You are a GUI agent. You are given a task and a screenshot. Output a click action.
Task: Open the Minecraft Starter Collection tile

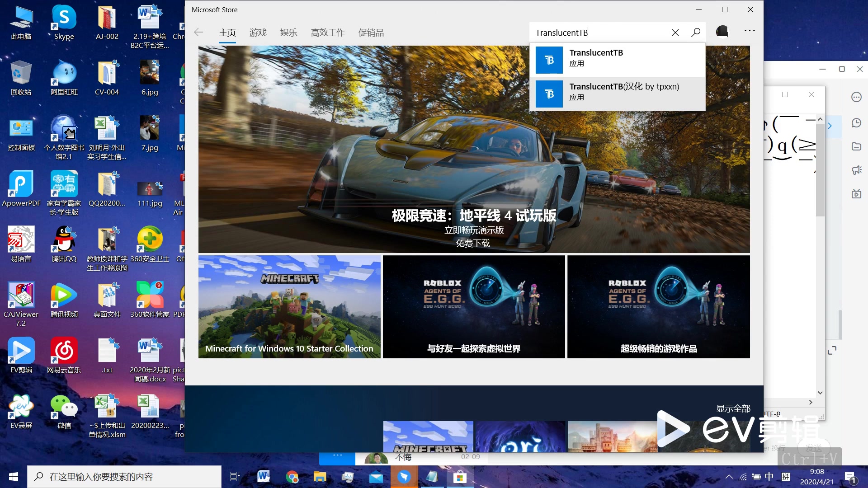click(x=289, y=307)
